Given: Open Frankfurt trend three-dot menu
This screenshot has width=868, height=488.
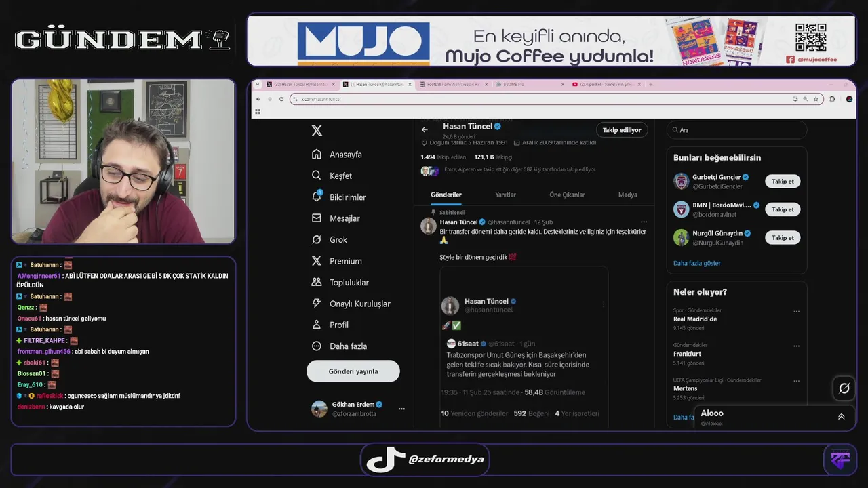Looking at the screenshot, I should [796, 346].
